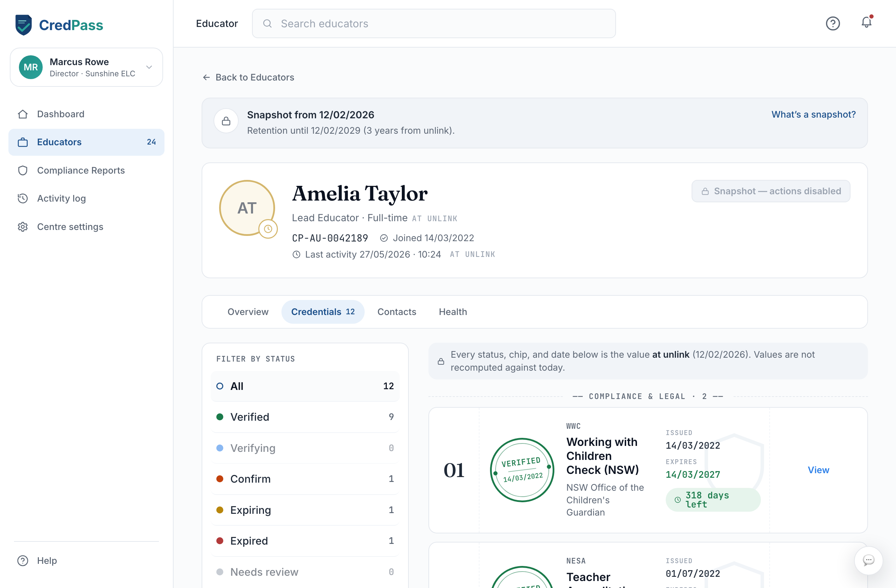896x588 pixels.
Task: Click the Verified stamp on credential 01
Action: click(x=522, y=469)
